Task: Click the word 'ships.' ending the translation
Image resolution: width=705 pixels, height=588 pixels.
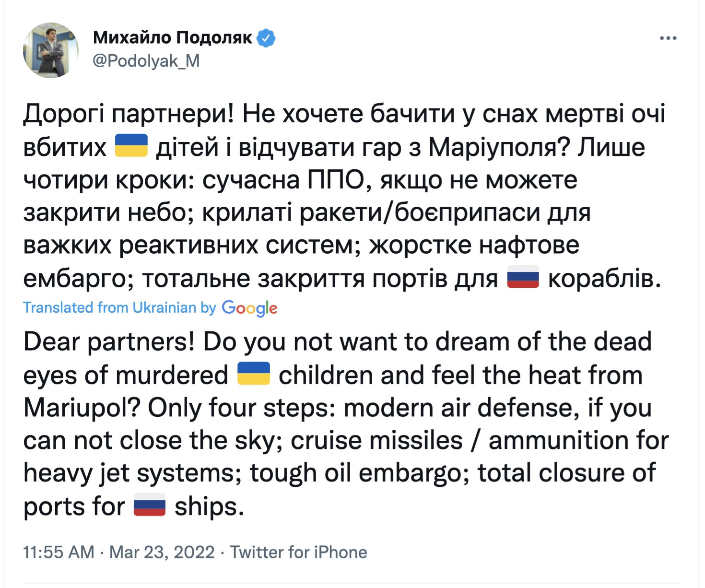Action: (x=210, y=507)
